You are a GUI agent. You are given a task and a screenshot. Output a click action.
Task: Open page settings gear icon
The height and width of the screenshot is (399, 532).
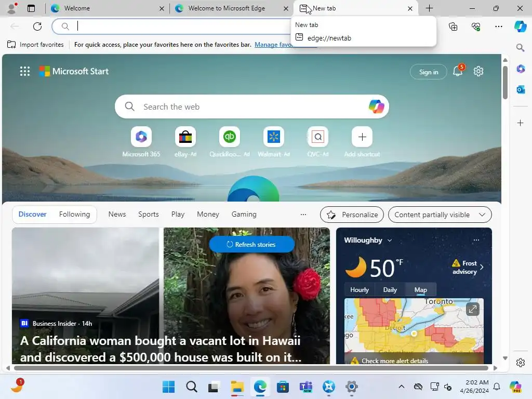[478, 71]
